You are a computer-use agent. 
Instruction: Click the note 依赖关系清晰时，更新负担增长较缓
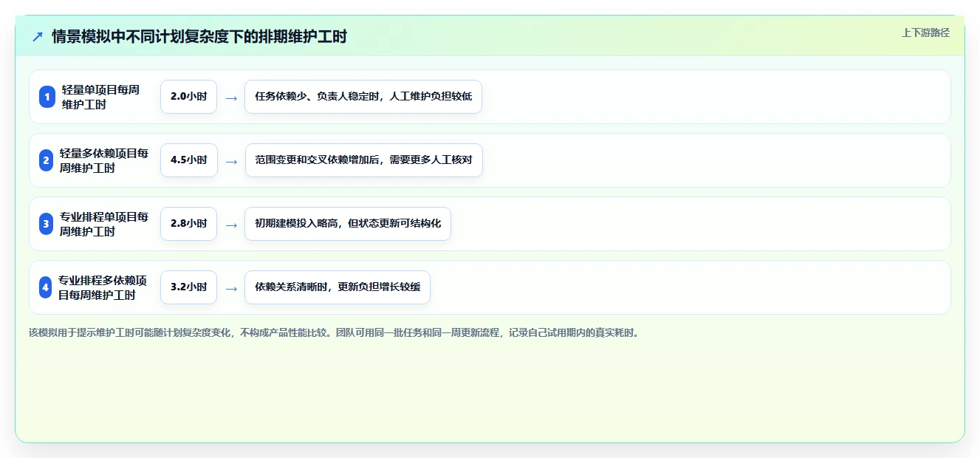coord(337,287)
